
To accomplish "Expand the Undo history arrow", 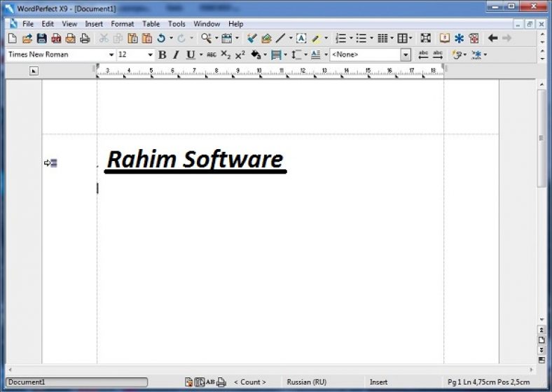I will pyautogui.click(x=172, y=38).
